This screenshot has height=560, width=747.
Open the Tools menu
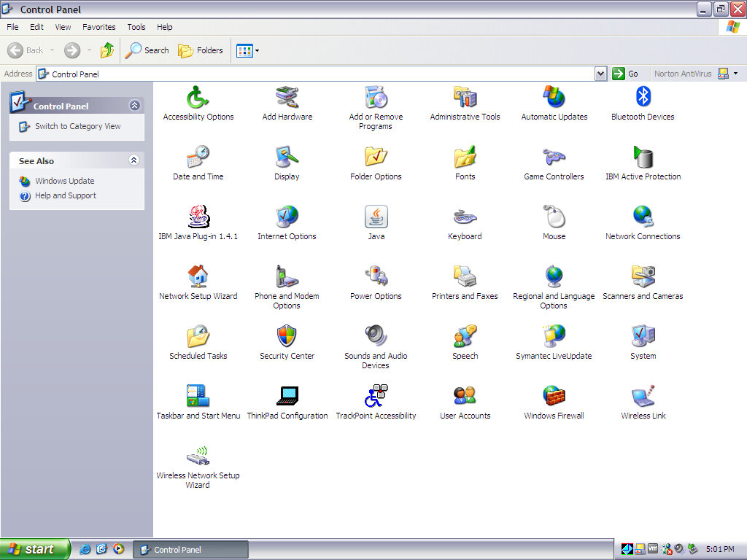click(x=136, y=27)
